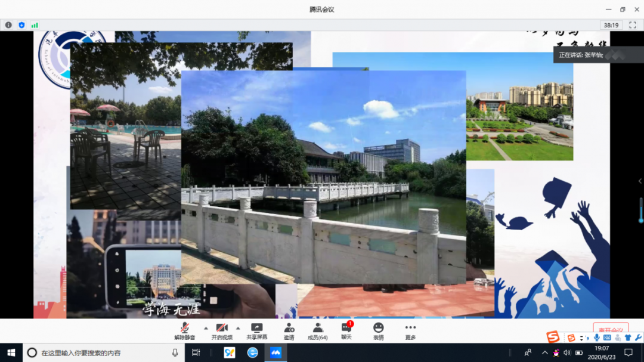
Task: Expand video options arrow beside camera
Action: pos(238,328)
